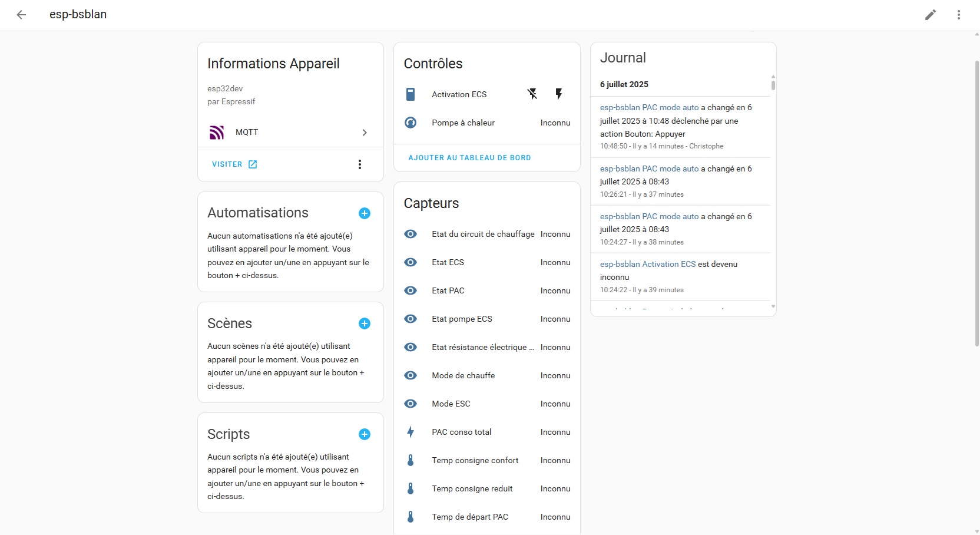Click the Journal panel scrollbar thumb
This screenshot has width=980, height=535.
point(773,85)
